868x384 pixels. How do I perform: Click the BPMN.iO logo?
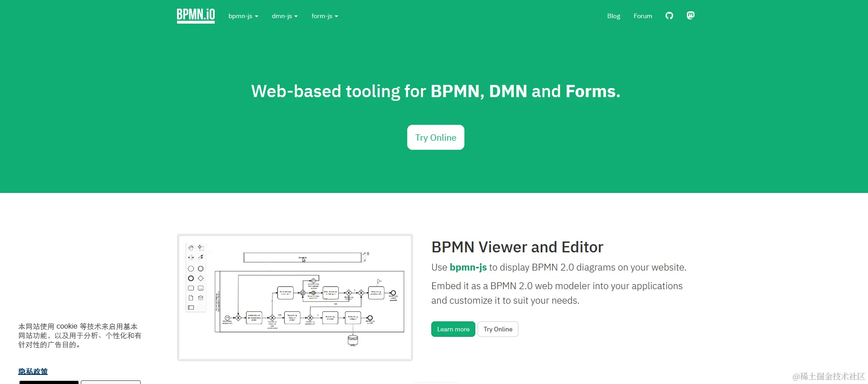point(196,16)
